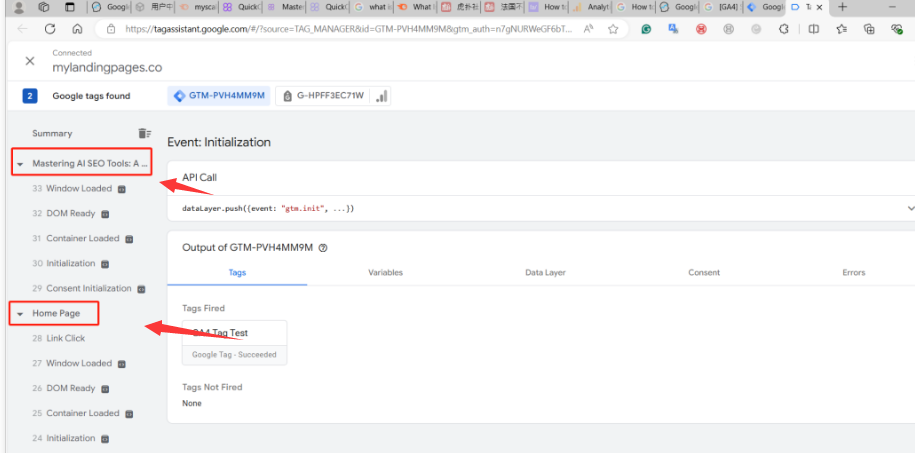Open the Data Layer tab
915x453 pixels.
[x=544, y=272]
